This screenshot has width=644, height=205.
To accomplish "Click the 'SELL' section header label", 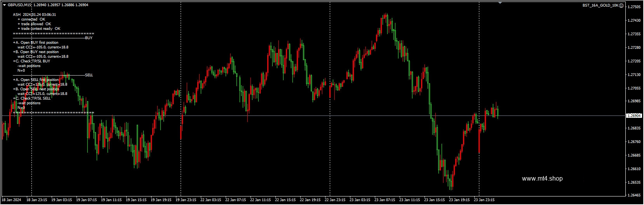I will pyautogui.click(x=89, y=75).
